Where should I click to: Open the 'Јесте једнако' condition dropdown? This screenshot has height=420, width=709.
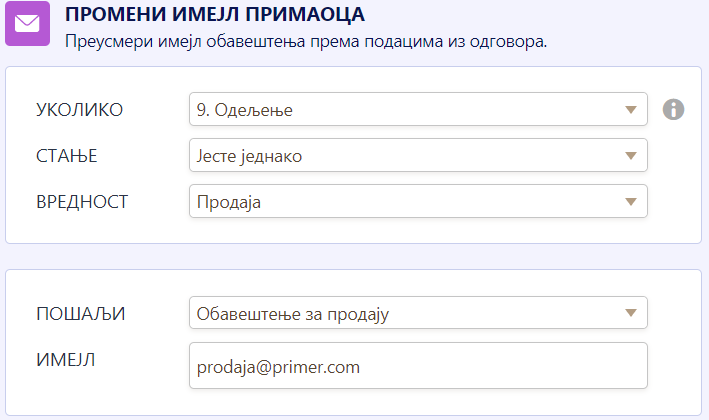pos(400,155)
